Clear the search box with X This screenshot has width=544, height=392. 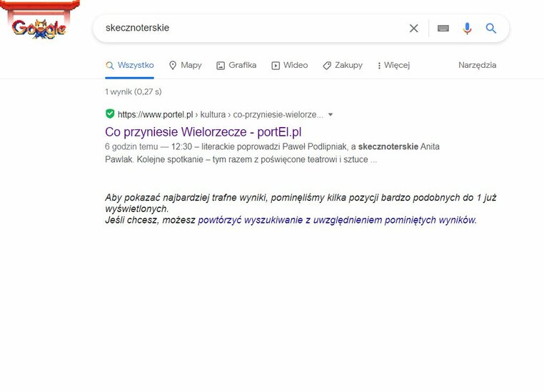413,28
